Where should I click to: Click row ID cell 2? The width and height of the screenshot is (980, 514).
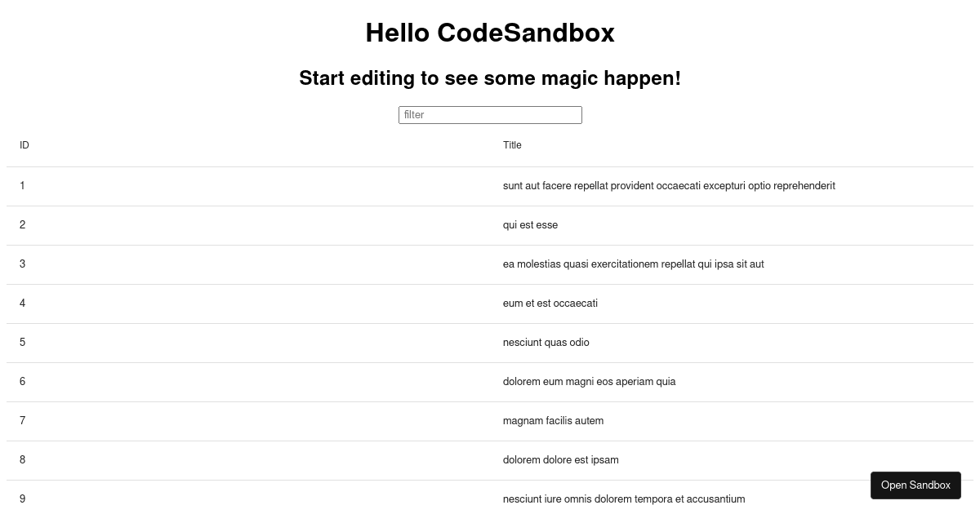[x=248, y=225]
